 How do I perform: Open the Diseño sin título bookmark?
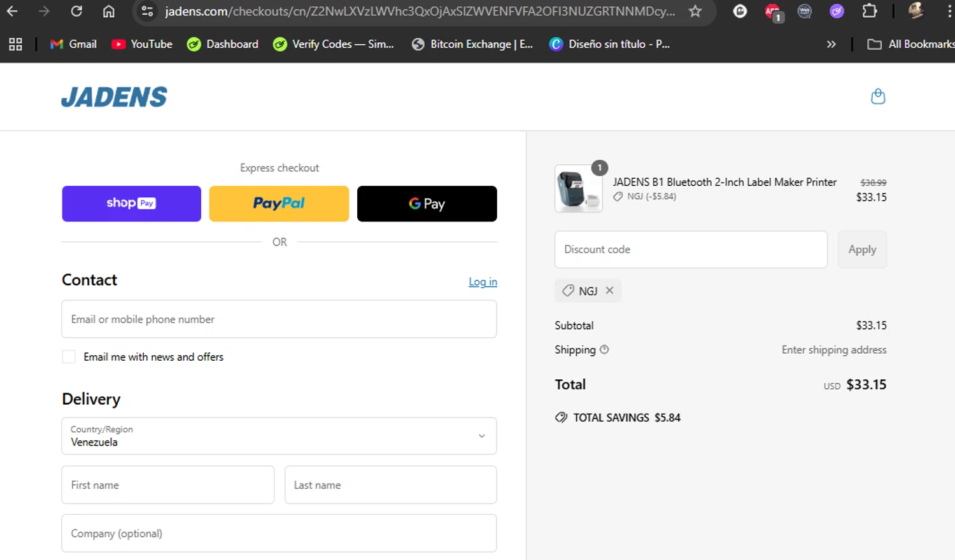[x=610, y=44]
